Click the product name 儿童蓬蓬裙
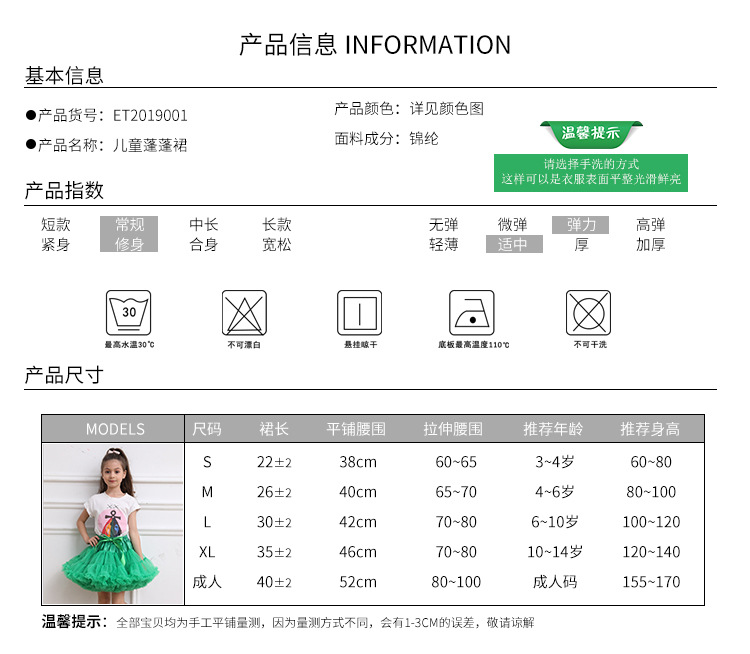The width and height of the screenshot is (750, 654). 150,145
